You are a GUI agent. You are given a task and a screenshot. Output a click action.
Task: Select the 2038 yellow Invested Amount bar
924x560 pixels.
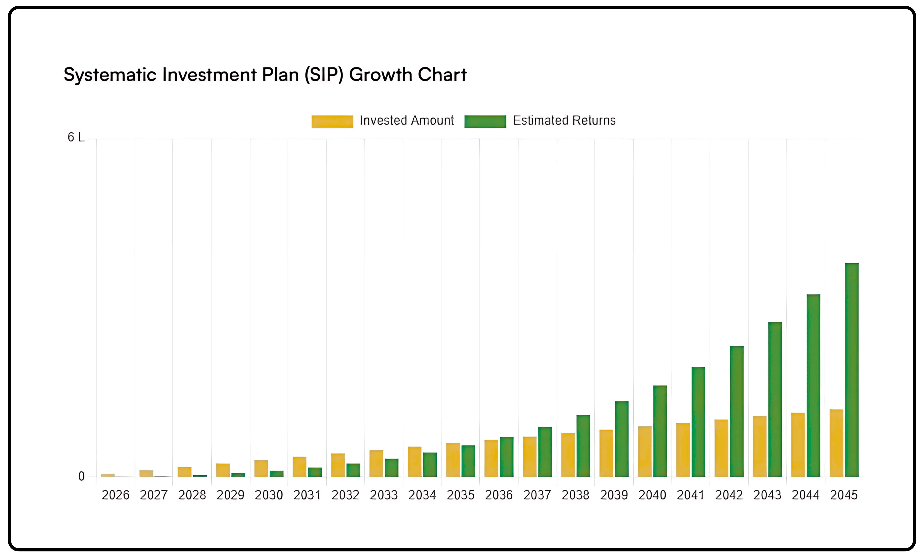click(x=568, y=455)
